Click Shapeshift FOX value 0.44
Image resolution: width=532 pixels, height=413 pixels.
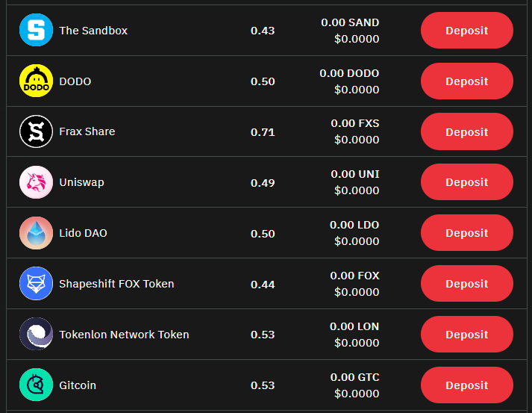[263, 285]
